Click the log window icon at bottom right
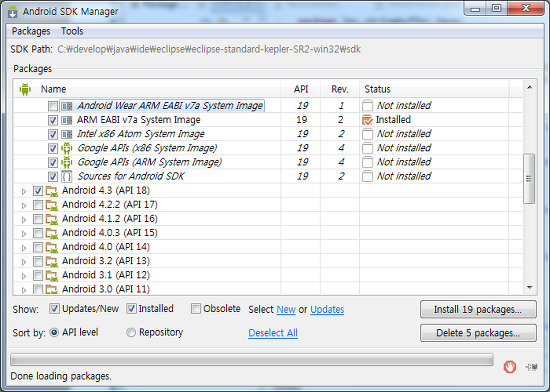Viewport: 550px width, 392px height. pos(532,367)
